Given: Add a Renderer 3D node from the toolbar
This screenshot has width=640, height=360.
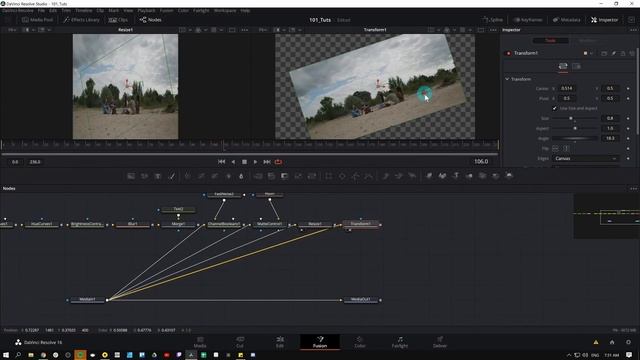Looking at the screenshot, I should pyautogui.click(x=509, y=176).
